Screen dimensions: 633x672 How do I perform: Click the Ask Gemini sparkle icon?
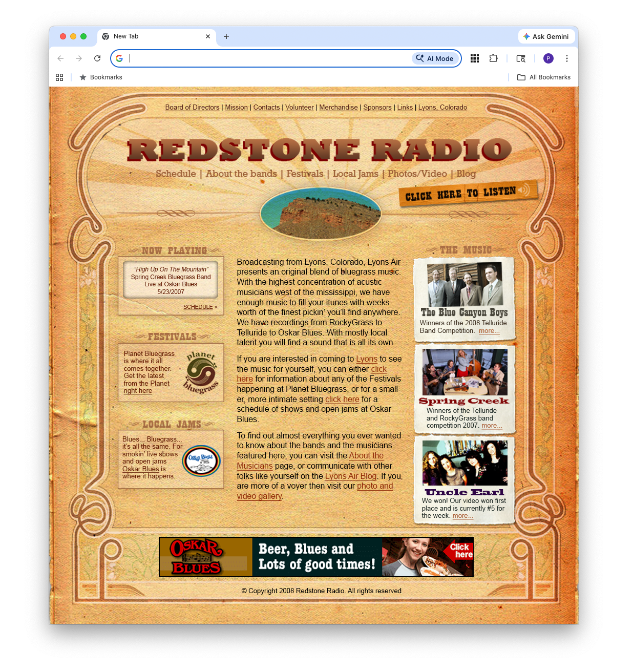[x=526, y=36]
